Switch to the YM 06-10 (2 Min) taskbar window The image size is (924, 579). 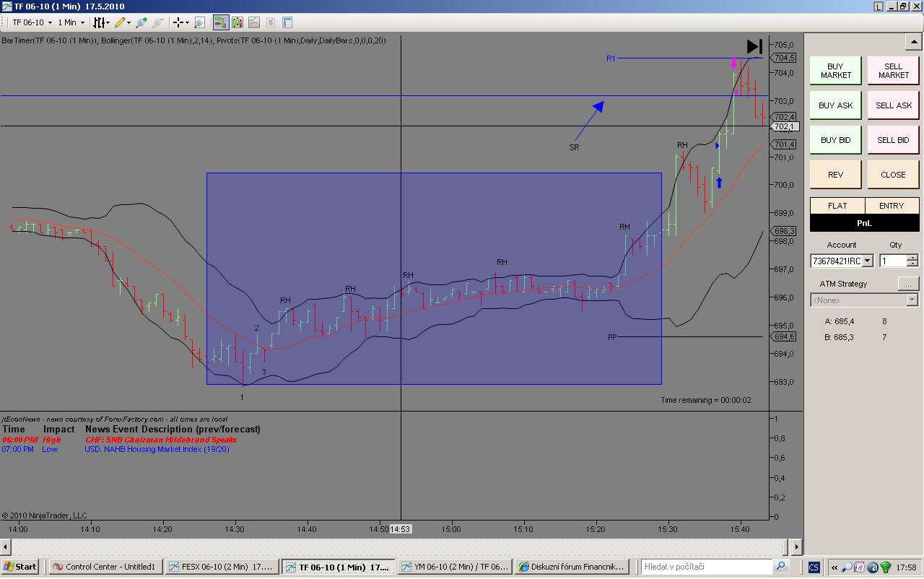[455, 567]
